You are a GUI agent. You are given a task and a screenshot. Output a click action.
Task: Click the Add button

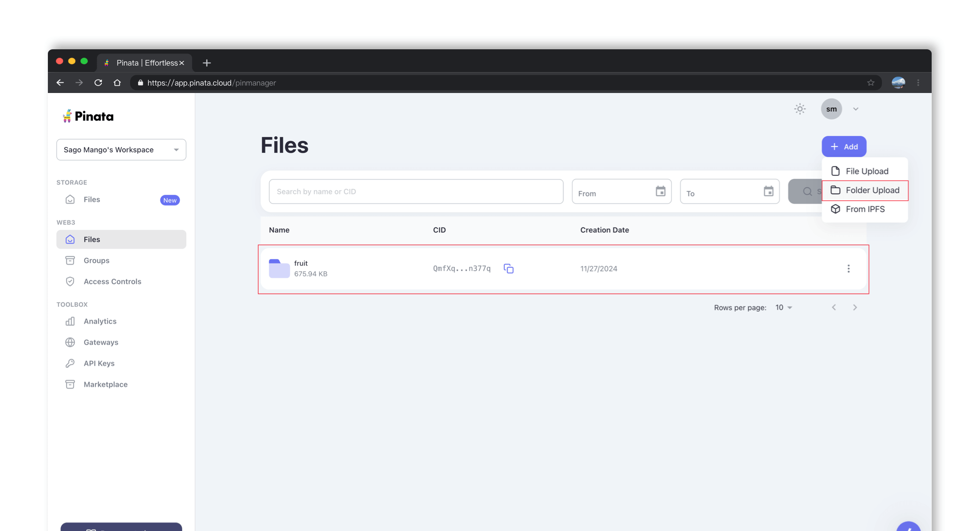pos(844,147)
